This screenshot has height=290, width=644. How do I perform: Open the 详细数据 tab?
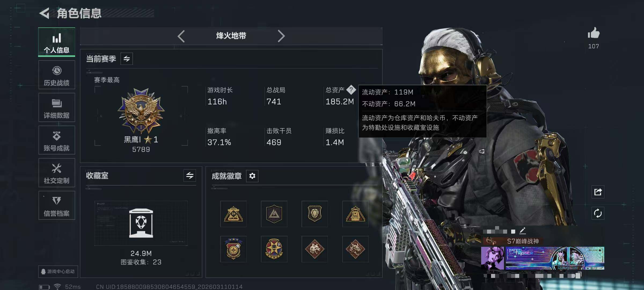coord(57,107)
